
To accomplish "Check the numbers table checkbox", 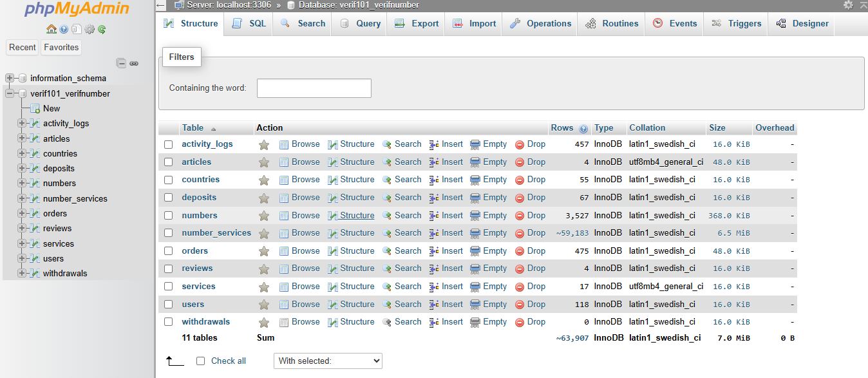I will pos(168,216).
